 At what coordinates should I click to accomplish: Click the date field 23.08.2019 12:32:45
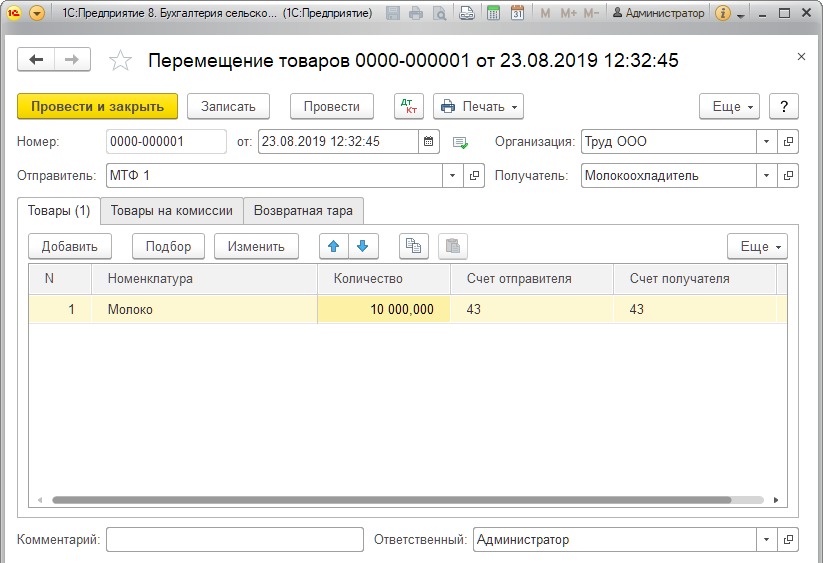(x=339, y=142)
